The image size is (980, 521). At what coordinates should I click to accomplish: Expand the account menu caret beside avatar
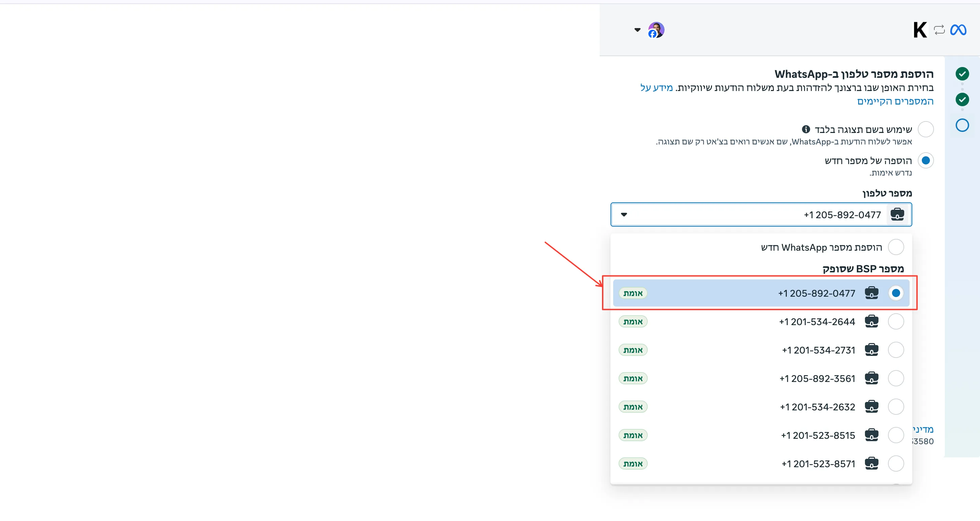point(637,30)
